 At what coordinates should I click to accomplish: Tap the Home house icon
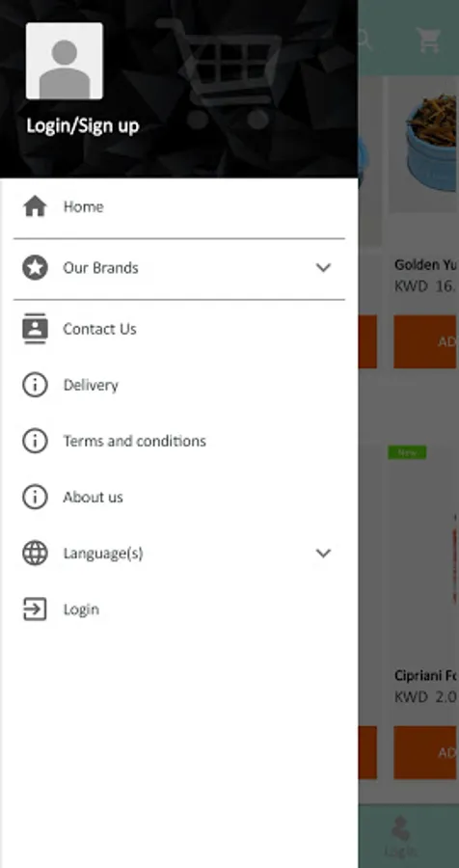coord(35,206)
